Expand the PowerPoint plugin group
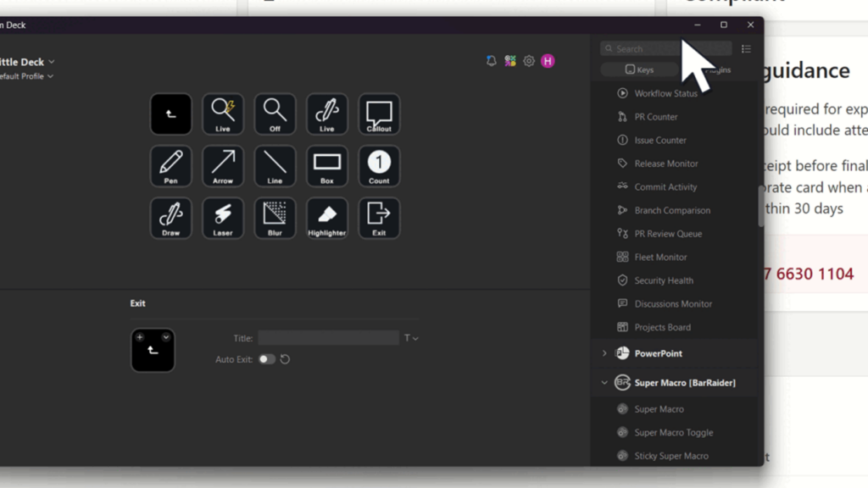 604,353
